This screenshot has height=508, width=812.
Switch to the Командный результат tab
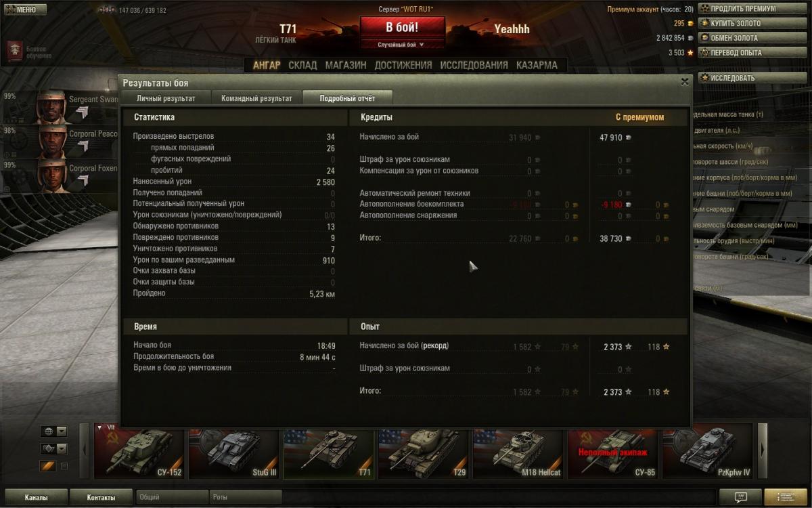(x=256, y=98)
